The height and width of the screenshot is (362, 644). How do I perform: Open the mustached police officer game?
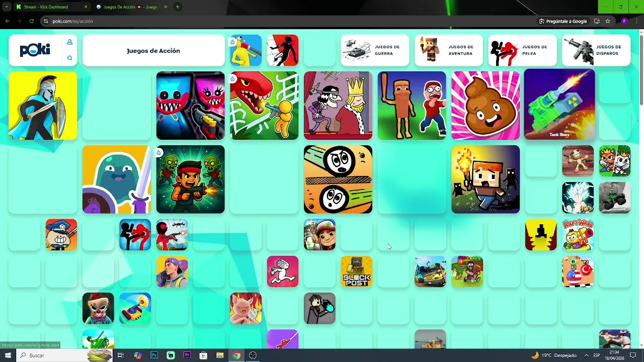(x=61, y=235)
